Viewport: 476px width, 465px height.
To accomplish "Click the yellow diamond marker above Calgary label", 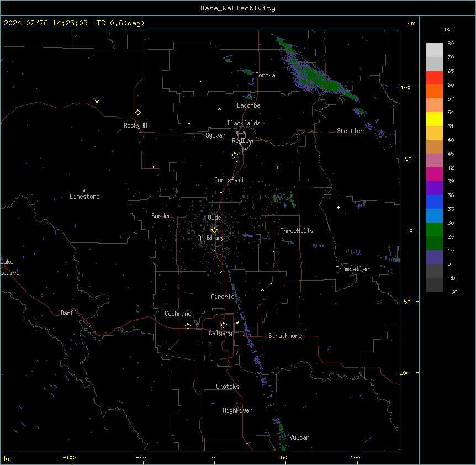I will (224, 325).
